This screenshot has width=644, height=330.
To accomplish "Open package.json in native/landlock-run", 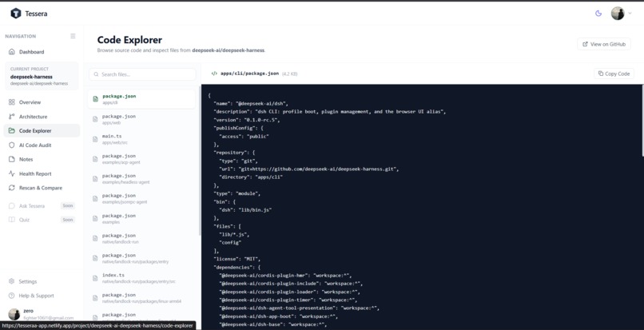I will [141, 238].
